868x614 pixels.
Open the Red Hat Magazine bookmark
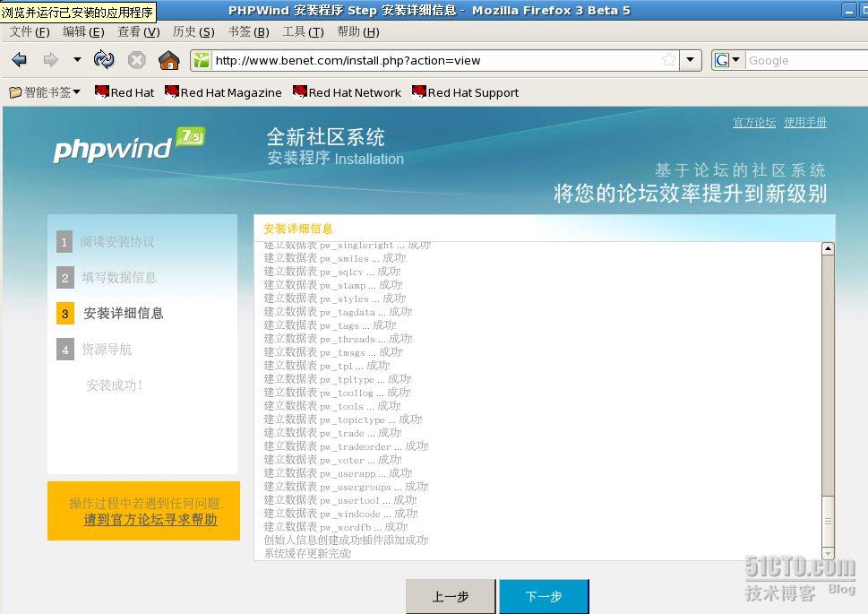point(224,92)
